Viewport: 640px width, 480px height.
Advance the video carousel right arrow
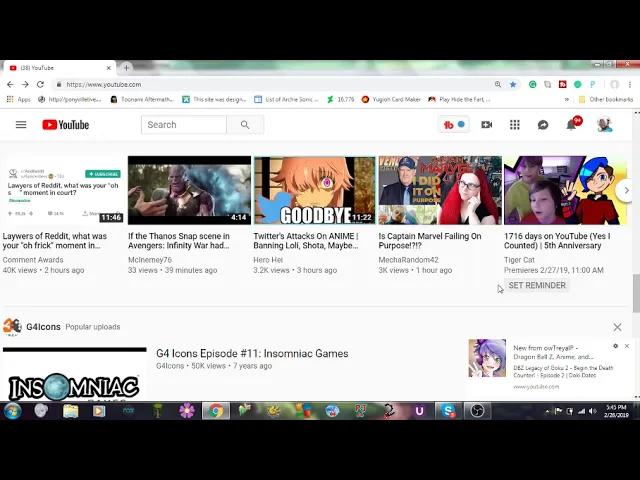click(627, 190)
